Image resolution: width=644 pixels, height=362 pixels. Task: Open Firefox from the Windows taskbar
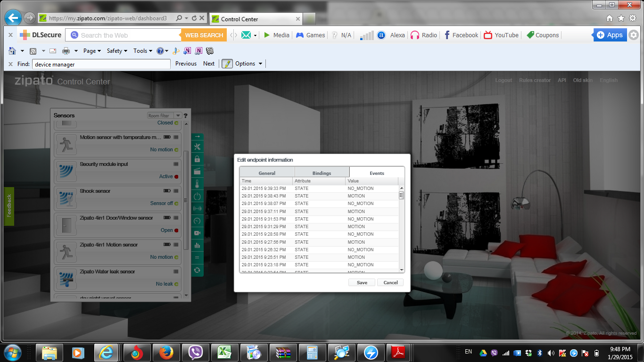coord(166,352)
